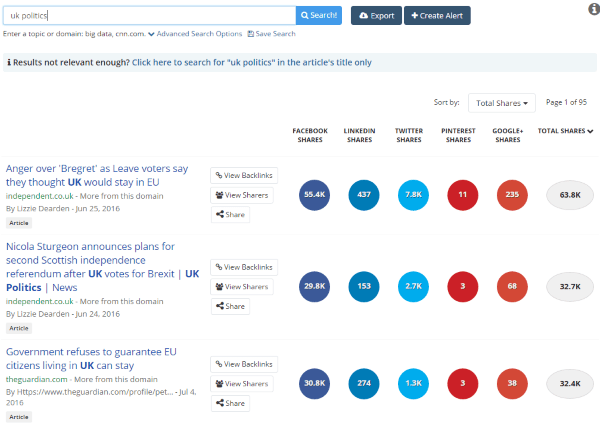Search 'uk politics' in article title only
This screenshot has width=600, height=428.
251,62
